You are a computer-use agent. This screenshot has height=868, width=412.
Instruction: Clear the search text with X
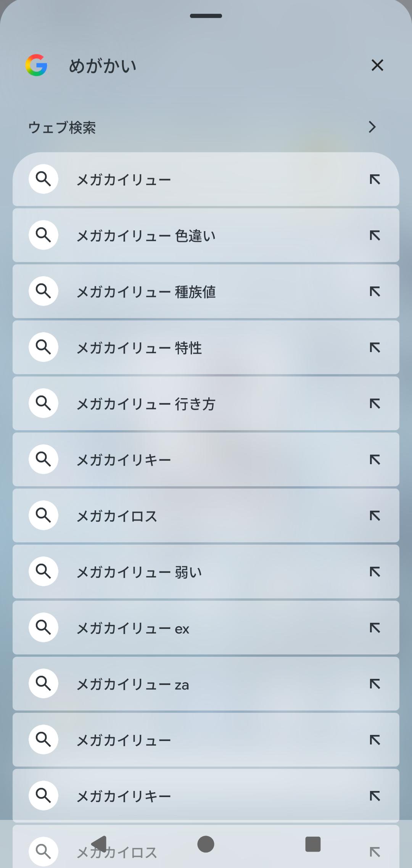pos(377,65)
